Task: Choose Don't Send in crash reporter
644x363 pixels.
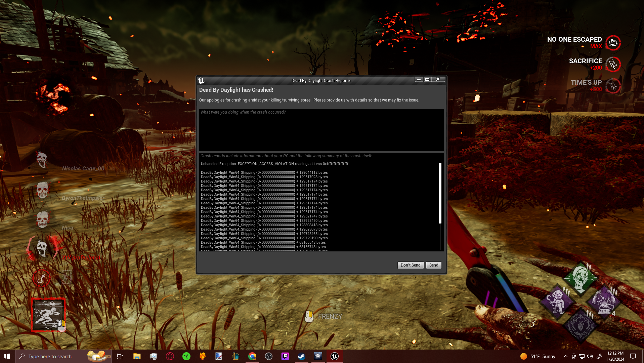Action: click(x=411, y=265)
